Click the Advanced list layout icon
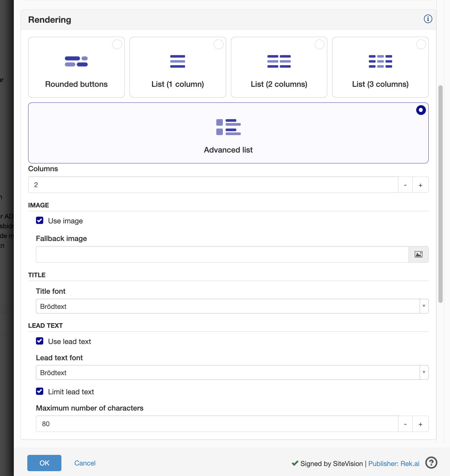Viewport: 450px width, 476px height. pos(228,127)
